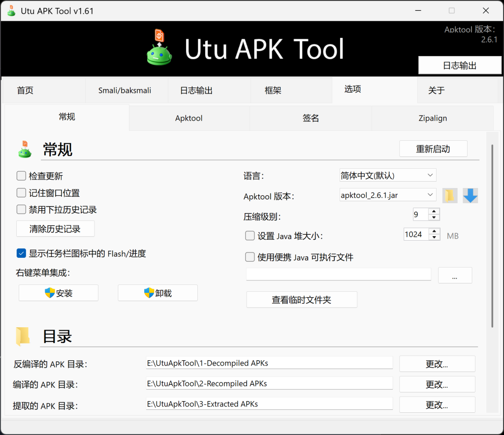Screen dimensions: 504x435
Task: Click the android icon beside 常规 heading
Action: [x=25, y=150]
